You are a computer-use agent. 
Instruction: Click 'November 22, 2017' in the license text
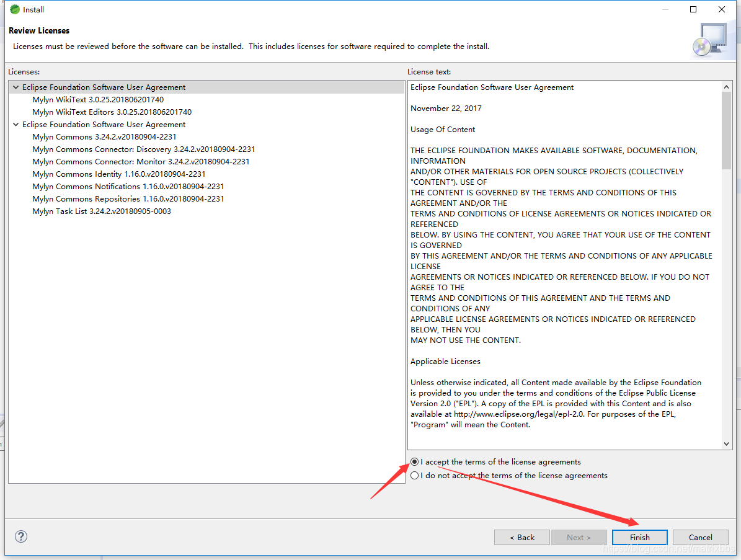tap(446, 109)
